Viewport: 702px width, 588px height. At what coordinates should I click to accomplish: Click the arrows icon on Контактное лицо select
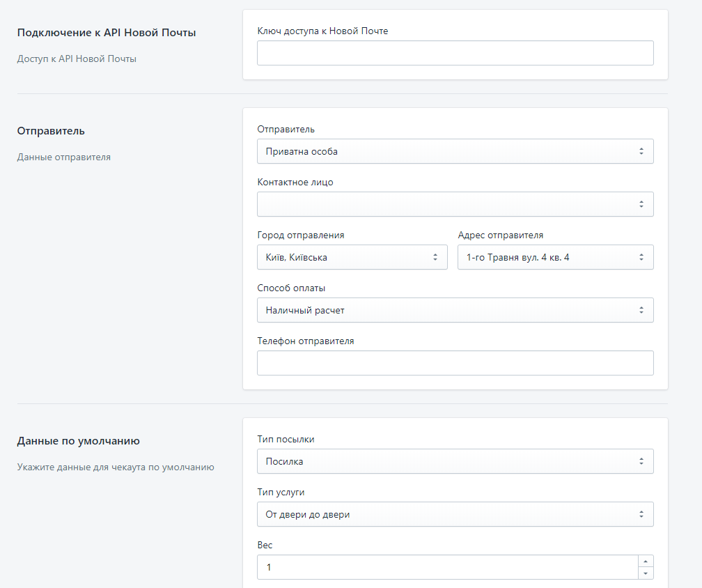point(641,204)
